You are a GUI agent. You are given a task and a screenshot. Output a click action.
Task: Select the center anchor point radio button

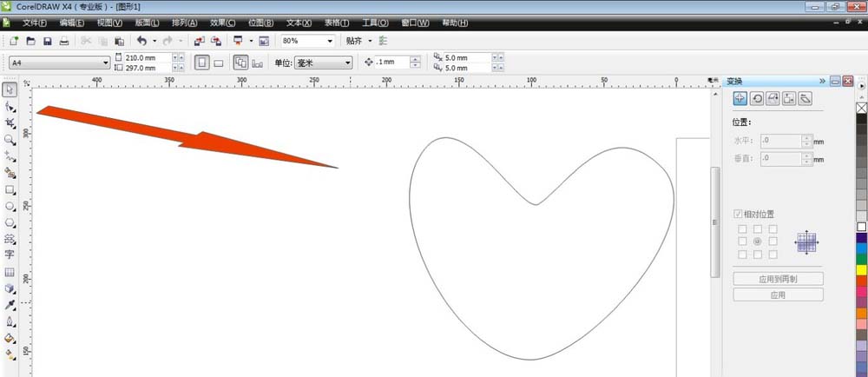(x=758, y=241)
